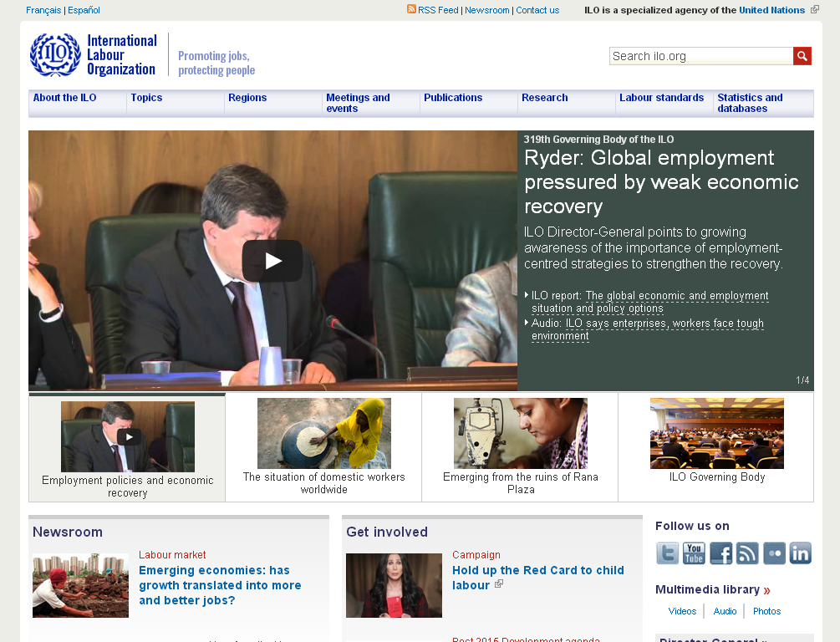Screen dimensions: 840x642
Task: Open the RSS Feed link
Action: pos(438,10)
